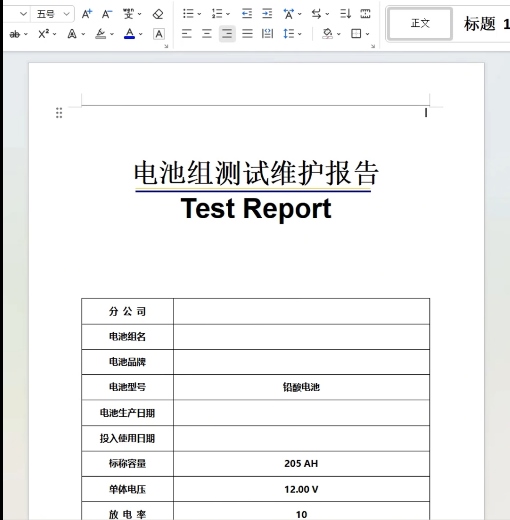Click the empty value cell beside 电池品牌
This screenshot has width=510, height=520.
(x=301, y=362)
